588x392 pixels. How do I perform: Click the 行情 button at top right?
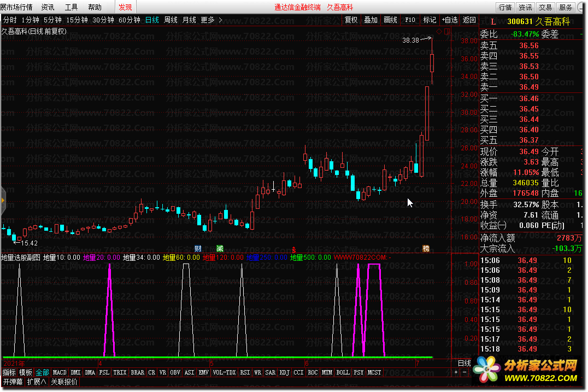pyautogui.click(x=505, y=7)
